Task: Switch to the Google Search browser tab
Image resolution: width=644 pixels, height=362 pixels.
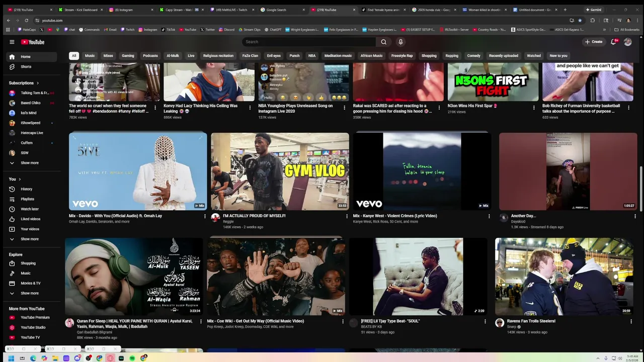Action: point(282,10)
